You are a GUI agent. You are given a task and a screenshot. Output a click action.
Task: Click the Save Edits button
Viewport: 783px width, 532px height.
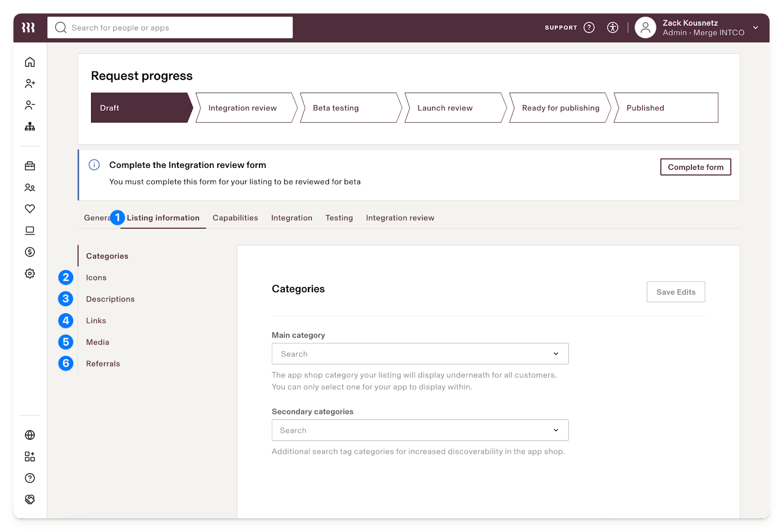[676, 292]
